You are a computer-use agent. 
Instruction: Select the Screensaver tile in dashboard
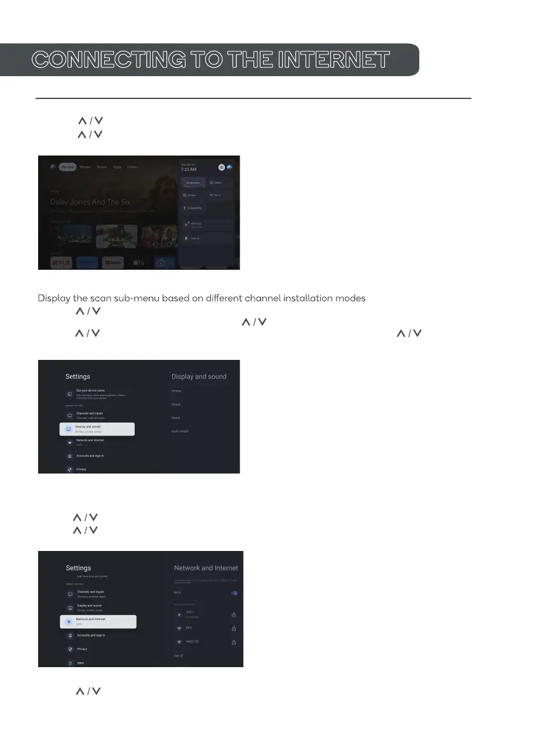click(193, 183)
